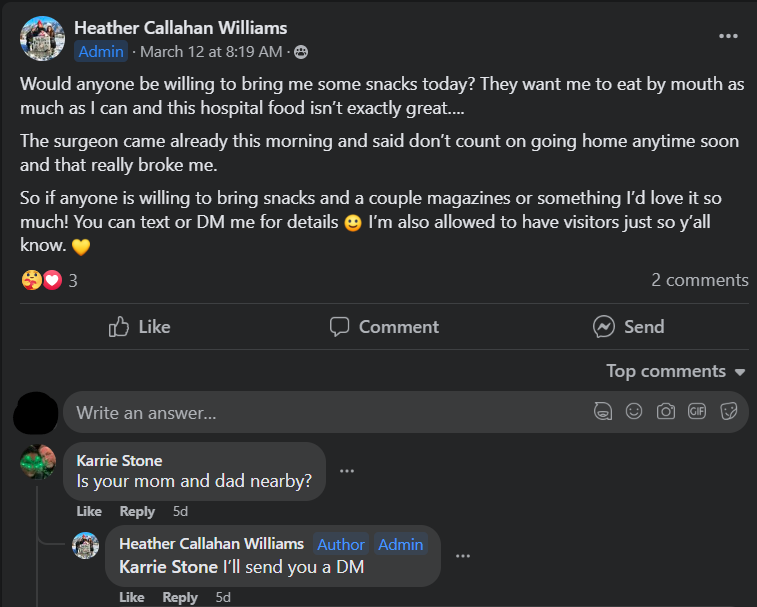Image resolution: width=757 pixels, height=607 pixels.
Task: Click the Comment button under post
Action: 384,327
